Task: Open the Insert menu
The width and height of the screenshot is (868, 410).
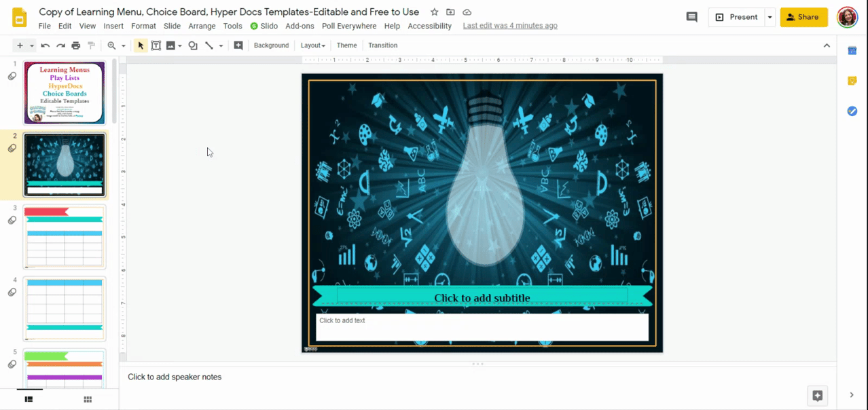Action: click(113, 26)
